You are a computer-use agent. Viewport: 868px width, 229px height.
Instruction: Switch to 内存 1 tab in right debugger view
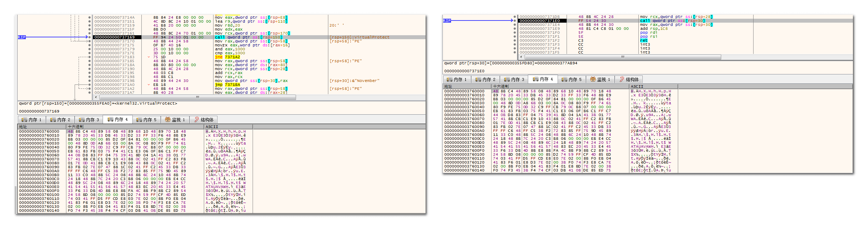pyautogui.click(x=457, y=79)
